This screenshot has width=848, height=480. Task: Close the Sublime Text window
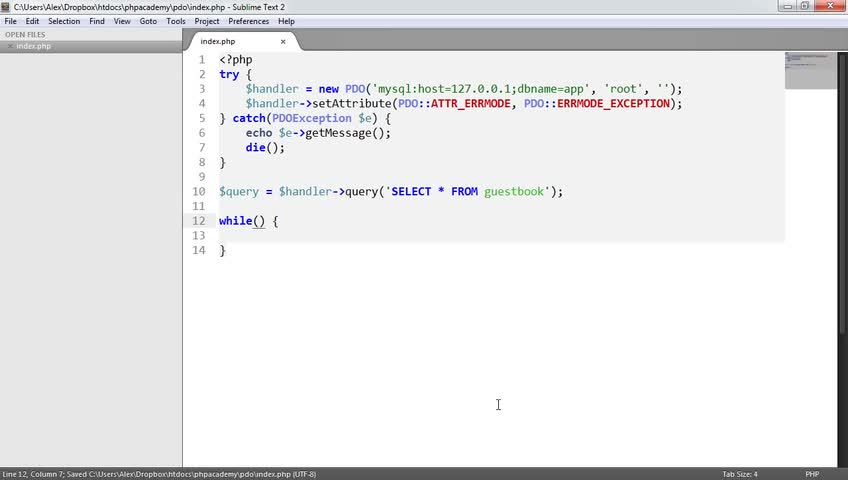pos(830,6)
